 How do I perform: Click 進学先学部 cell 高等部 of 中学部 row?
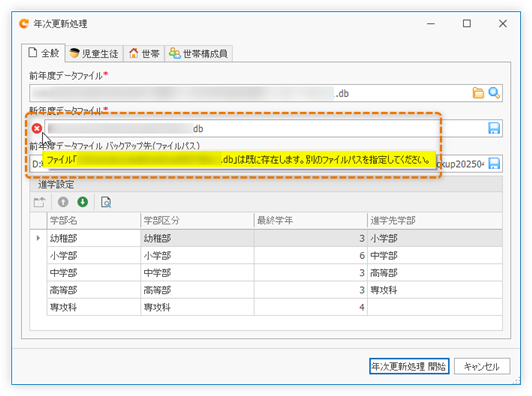pyautogui.click(x=435, y=273)
